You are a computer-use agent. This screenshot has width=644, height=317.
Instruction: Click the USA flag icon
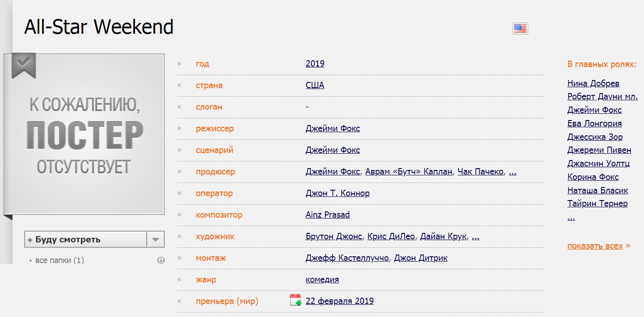click(520, 29)
